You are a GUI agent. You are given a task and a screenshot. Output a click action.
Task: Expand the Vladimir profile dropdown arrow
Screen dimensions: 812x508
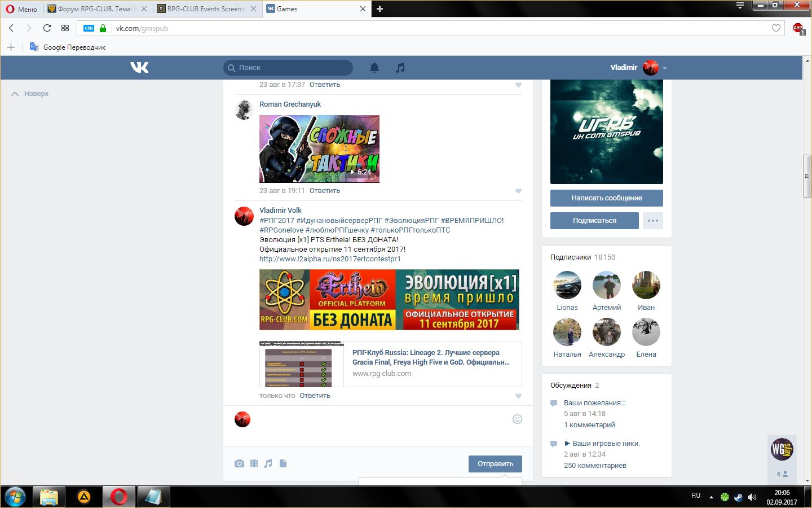point(665,68)
